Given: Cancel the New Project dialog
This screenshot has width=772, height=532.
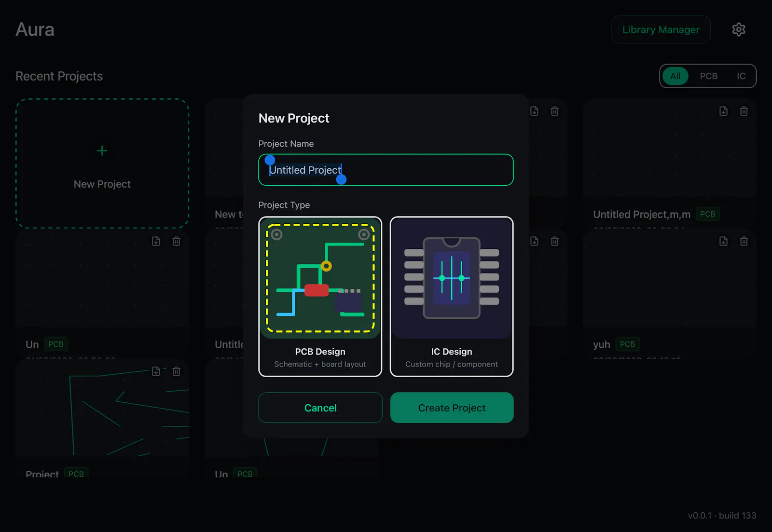Looking at the screenshot, I should pyautogui.click(x=320, y=408).
